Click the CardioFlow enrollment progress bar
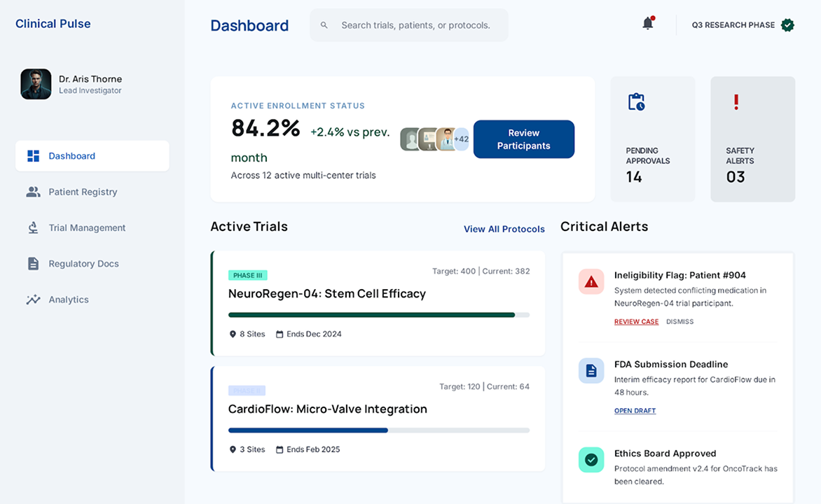Screen dimensions: 821x504 378,430
